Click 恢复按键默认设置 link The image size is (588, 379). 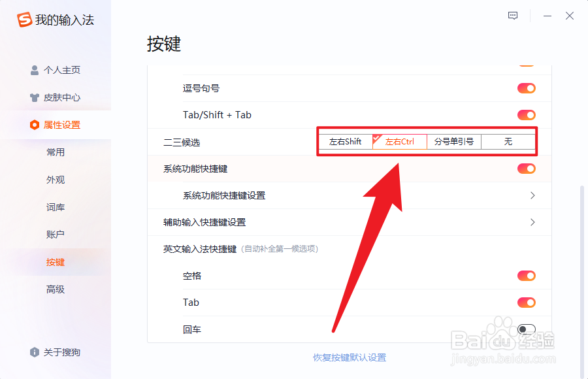351,357
